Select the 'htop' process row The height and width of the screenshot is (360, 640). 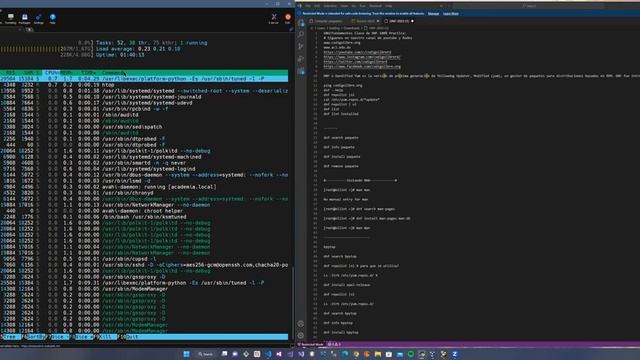[144, 85]
